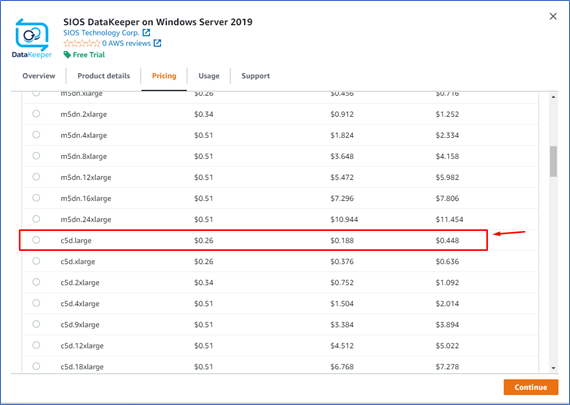Click the $7.806 total price cell
570x405 pixels.
[x=447, y=199]
